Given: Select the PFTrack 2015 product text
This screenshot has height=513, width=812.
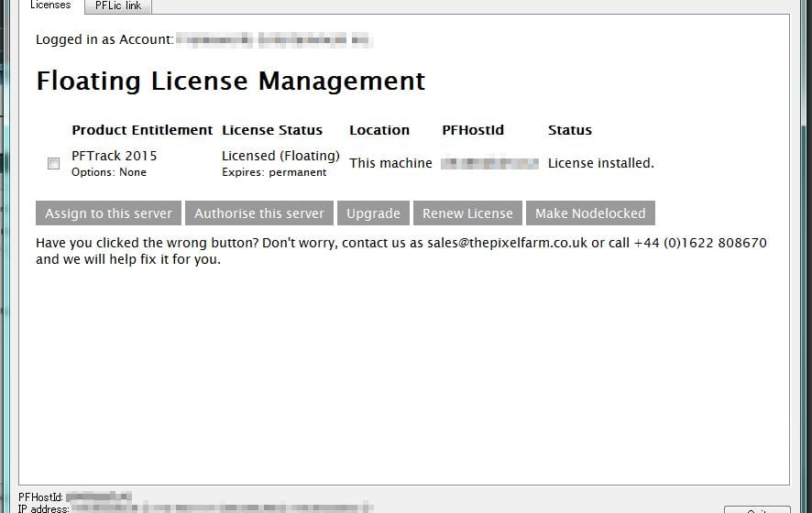Looking at the screenshot, I should [114, 156].
